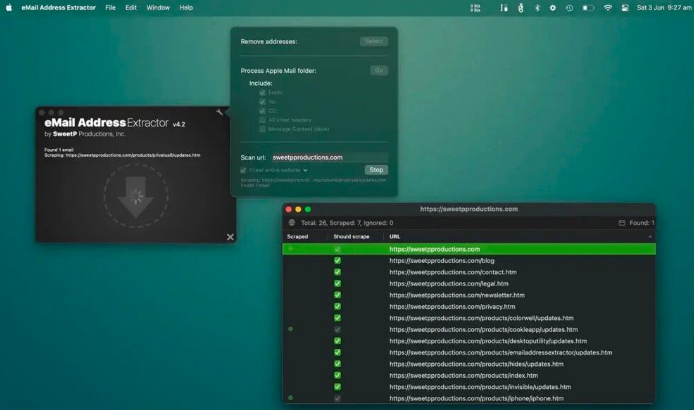Viewport: 694px width, 410px height.
Task: Uncheck Should scrape for newsletter.htm
Action: (x=337, y=295)
